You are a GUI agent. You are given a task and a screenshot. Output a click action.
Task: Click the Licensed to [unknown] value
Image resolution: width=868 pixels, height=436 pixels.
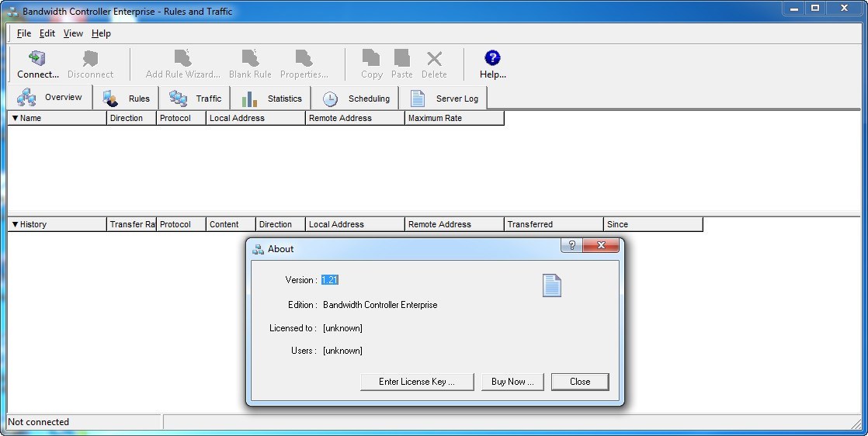pyautogui.click(x=342, y=328)
